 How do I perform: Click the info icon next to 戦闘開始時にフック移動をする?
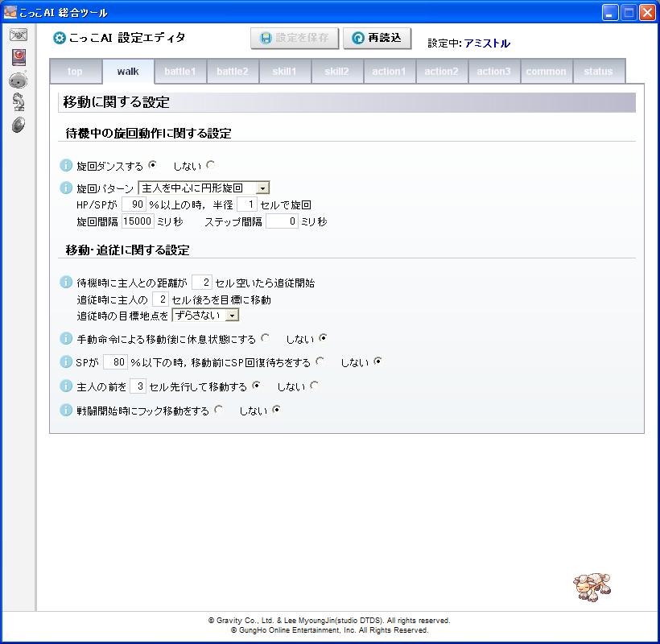tap(67, 411)
